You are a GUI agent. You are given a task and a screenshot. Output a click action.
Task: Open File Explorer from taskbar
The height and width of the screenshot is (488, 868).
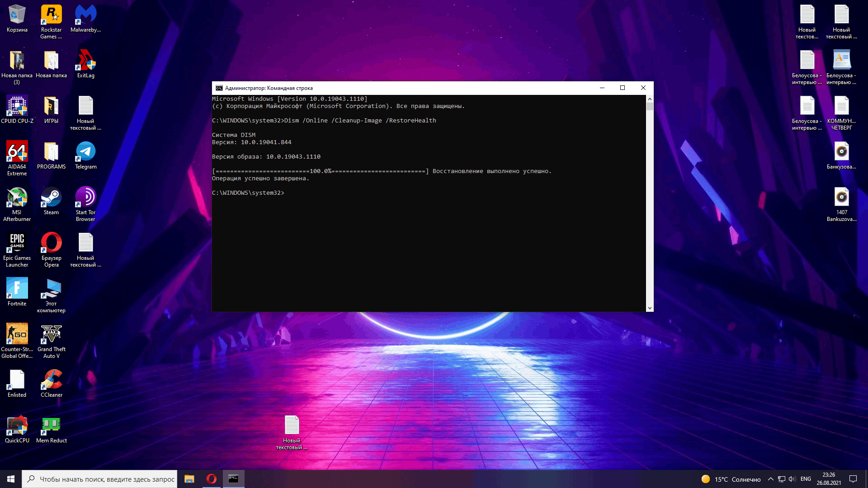pos(189,479)
